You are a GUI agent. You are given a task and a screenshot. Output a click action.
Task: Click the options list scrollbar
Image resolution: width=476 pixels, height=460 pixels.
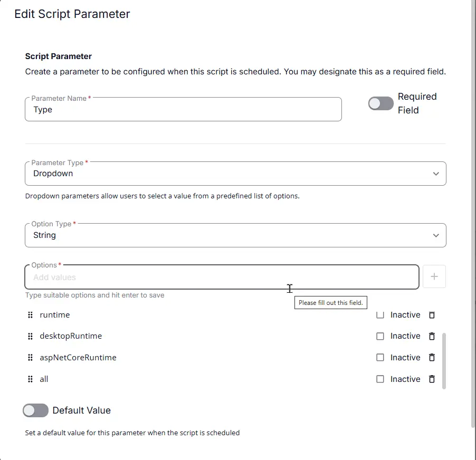click(444, 361)
